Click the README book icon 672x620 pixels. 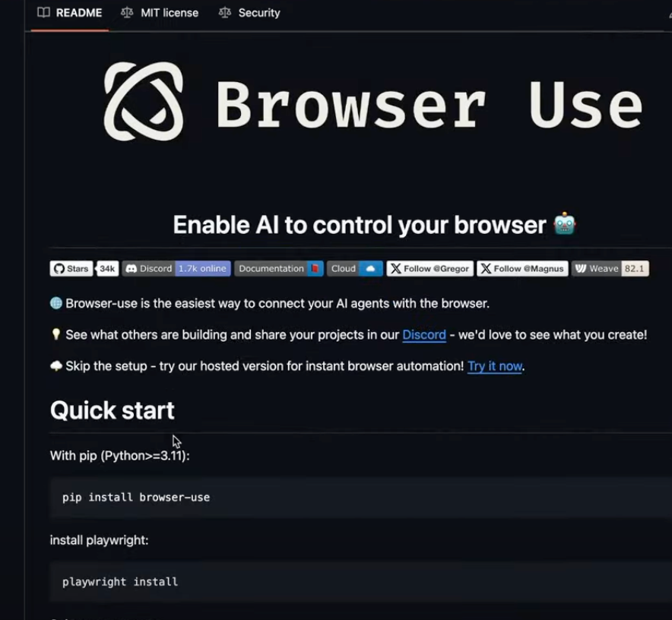(x=44, y=12)
